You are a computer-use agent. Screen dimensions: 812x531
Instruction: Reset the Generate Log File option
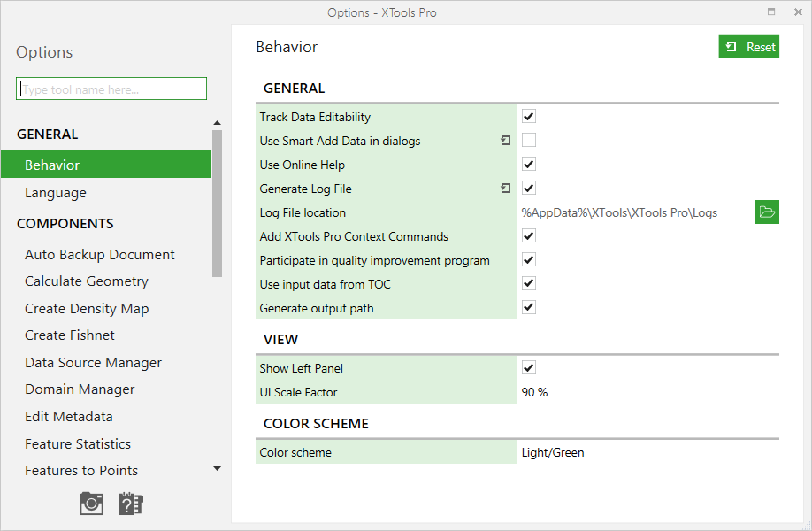[x=505, y=188]
